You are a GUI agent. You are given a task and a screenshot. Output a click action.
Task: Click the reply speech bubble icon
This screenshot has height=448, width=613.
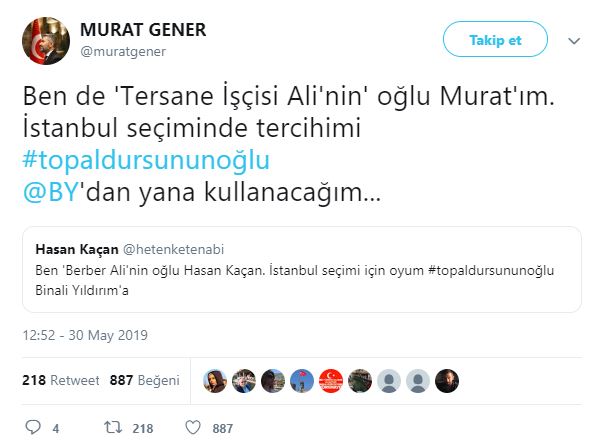click(33, 428)
